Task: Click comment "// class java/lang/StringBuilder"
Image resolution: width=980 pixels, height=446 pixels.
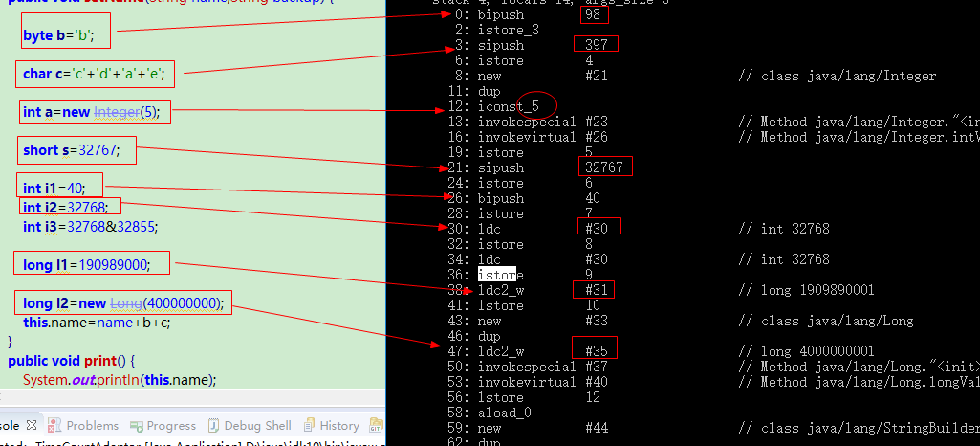Action: pyautogui.click(x=859, y=429)
